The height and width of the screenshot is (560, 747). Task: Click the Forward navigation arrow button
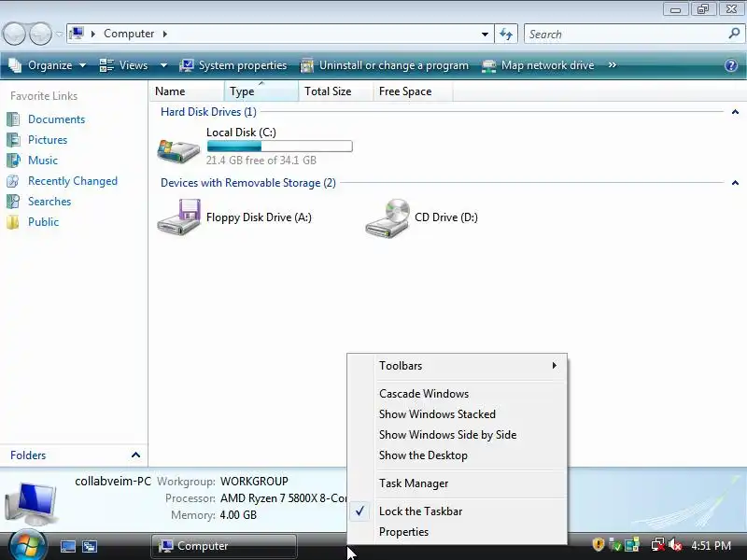(x=41, y=34)
